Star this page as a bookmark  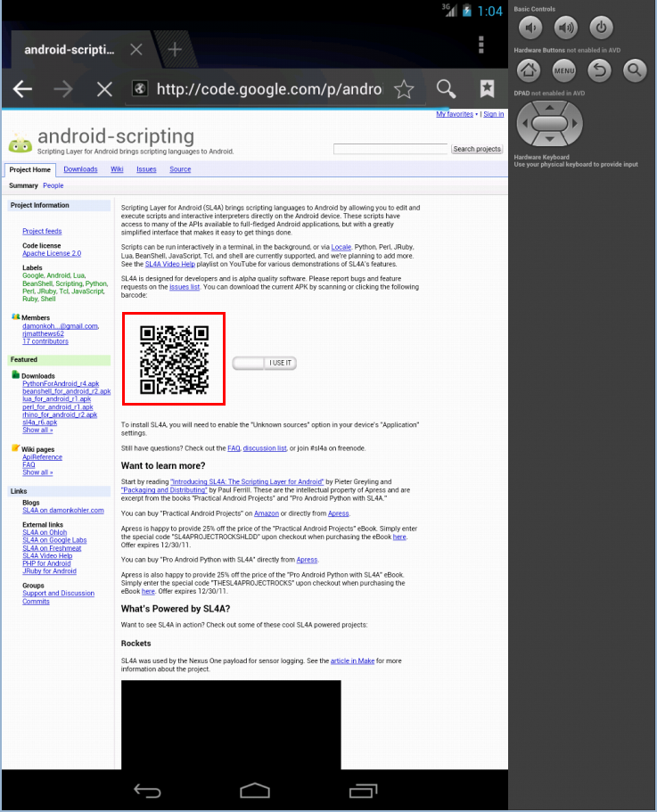(x=404, y=89)
